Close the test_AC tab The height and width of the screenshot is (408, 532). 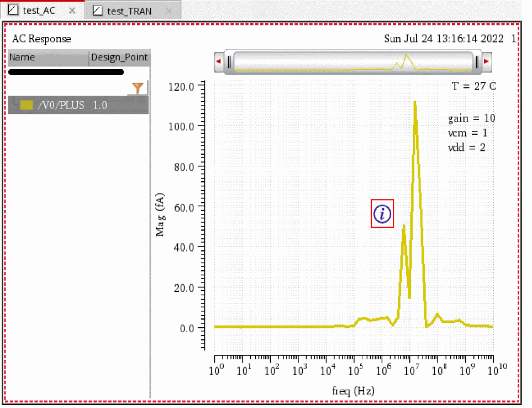(x=72, y=11)
